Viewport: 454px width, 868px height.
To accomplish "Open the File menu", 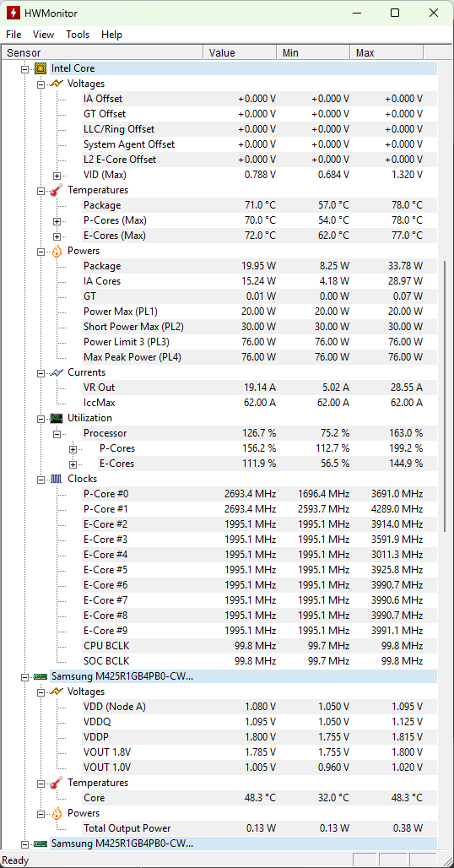I will [14, 35].
